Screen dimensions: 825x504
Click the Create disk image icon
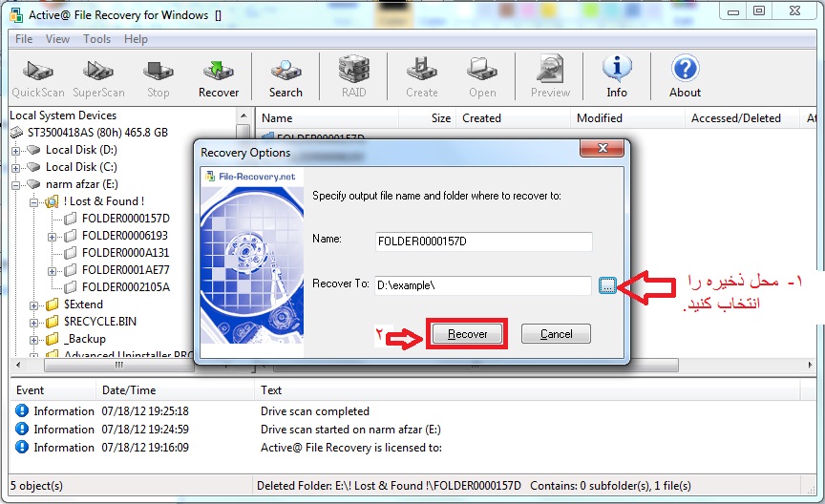click(x=421, y=78)
